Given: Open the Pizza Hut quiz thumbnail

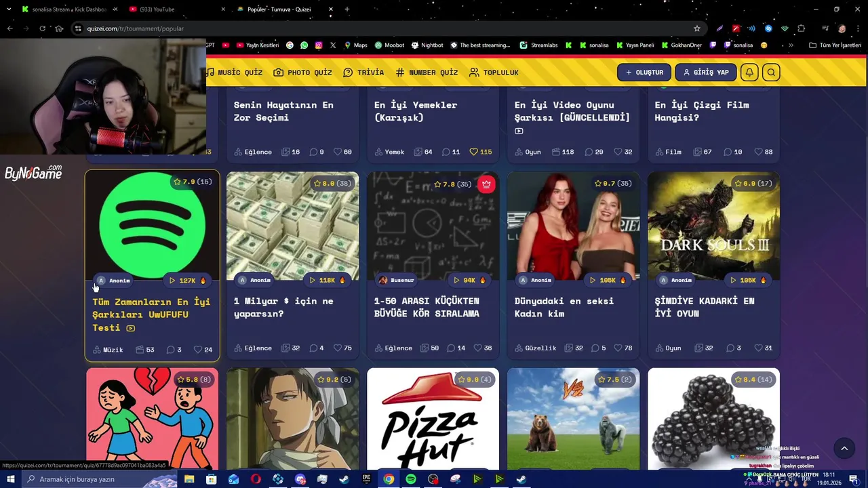Looking at the screenshot, I should 433,419.
